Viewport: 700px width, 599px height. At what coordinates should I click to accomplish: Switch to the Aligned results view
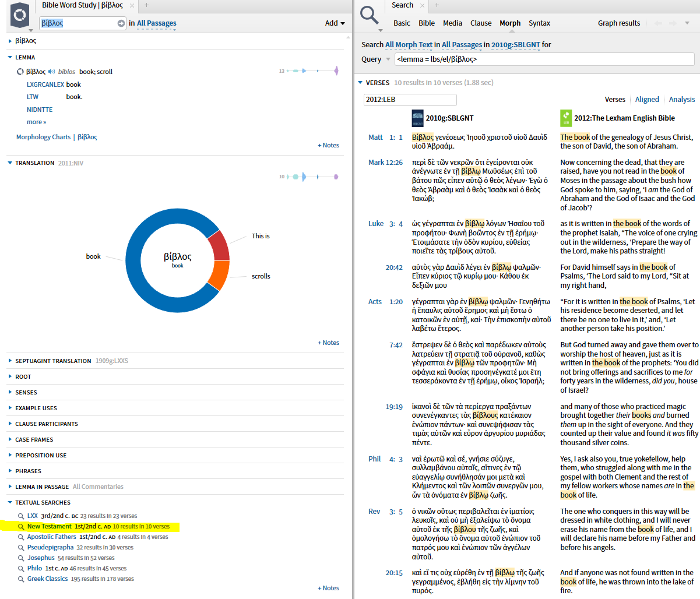(647, 100)
